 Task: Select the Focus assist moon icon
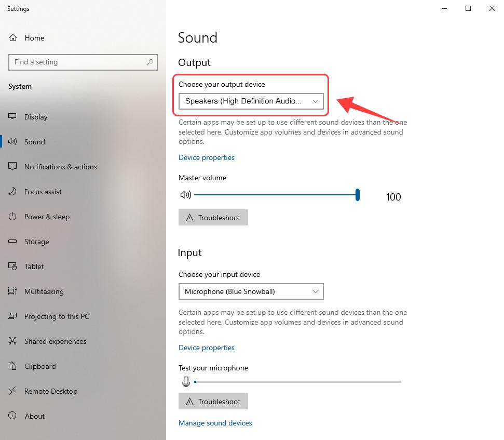click(11, 192)
